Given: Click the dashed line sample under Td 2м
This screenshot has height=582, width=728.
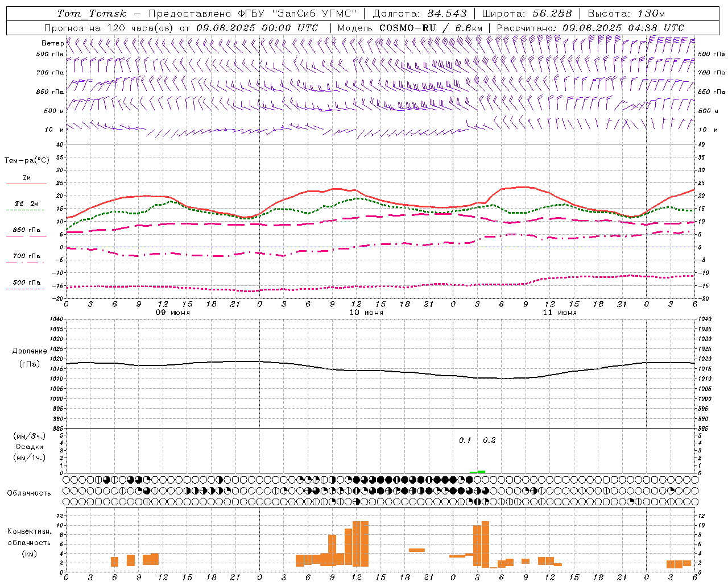Looking at the screenshot, I should (x=25, y=210).
